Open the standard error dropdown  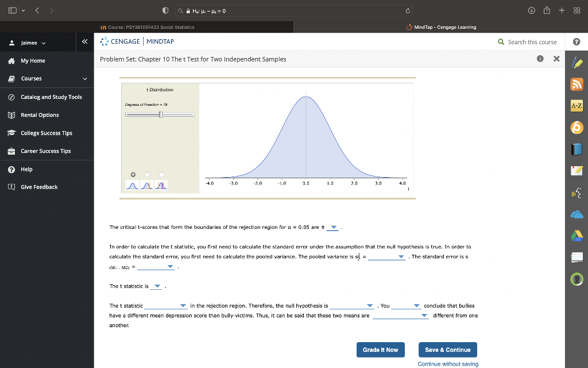tap(156, 267)
